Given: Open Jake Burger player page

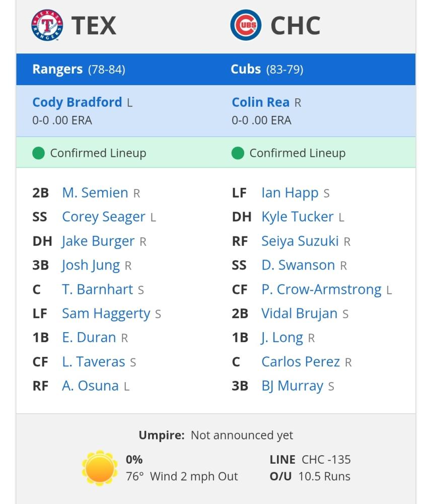Looking at the screenshot, I should click(x=98, y=241).
